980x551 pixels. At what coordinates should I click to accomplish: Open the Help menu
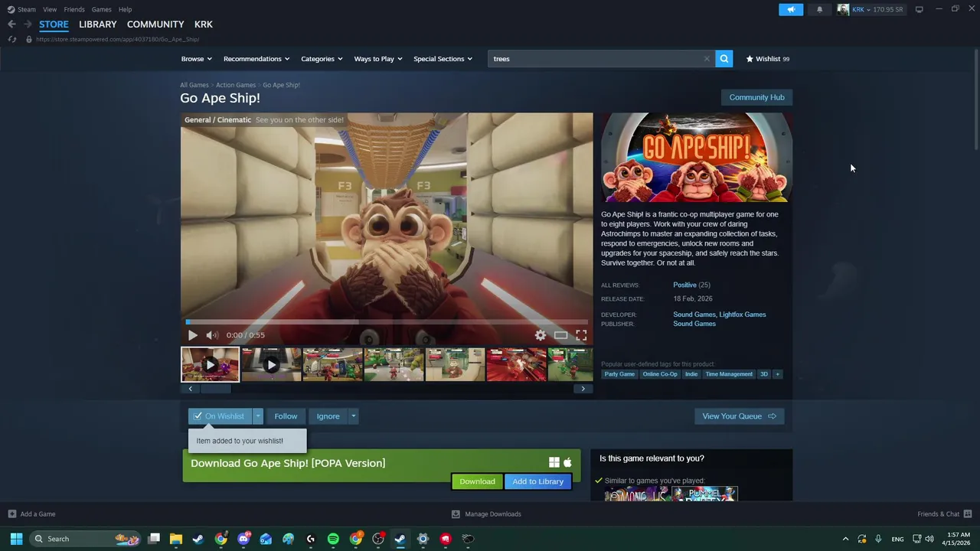point(126,9)
